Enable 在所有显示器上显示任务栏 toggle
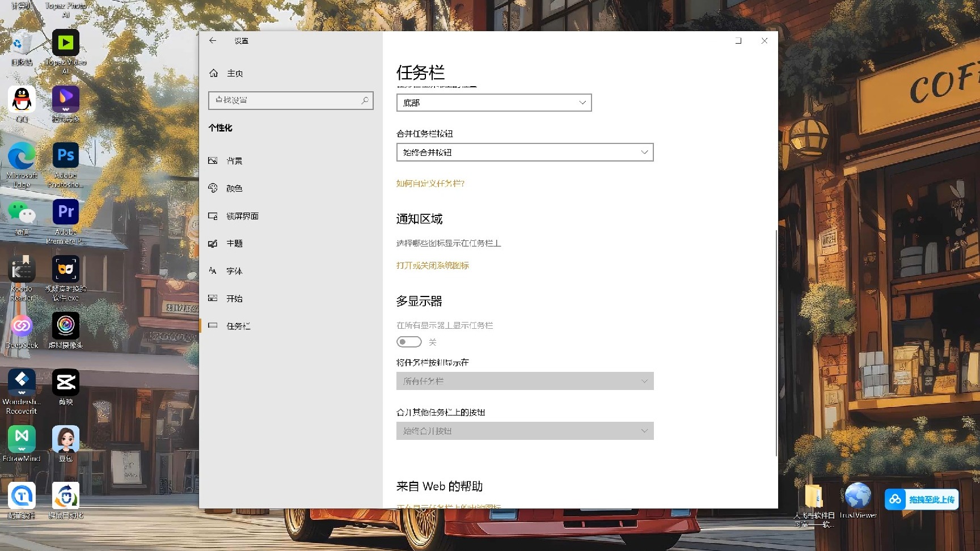This screenshot has height=551, width=980. point(409,341)
